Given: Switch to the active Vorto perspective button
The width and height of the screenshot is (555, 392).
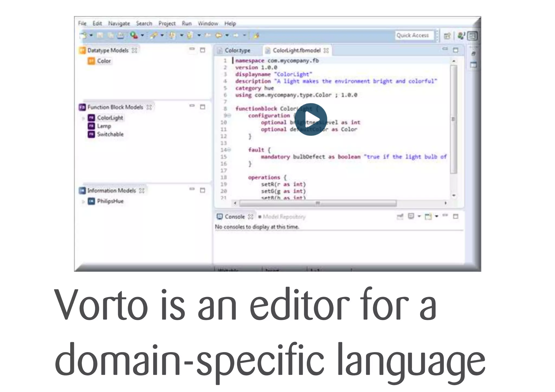Looking at the screenshot, I should pos(472,36).
